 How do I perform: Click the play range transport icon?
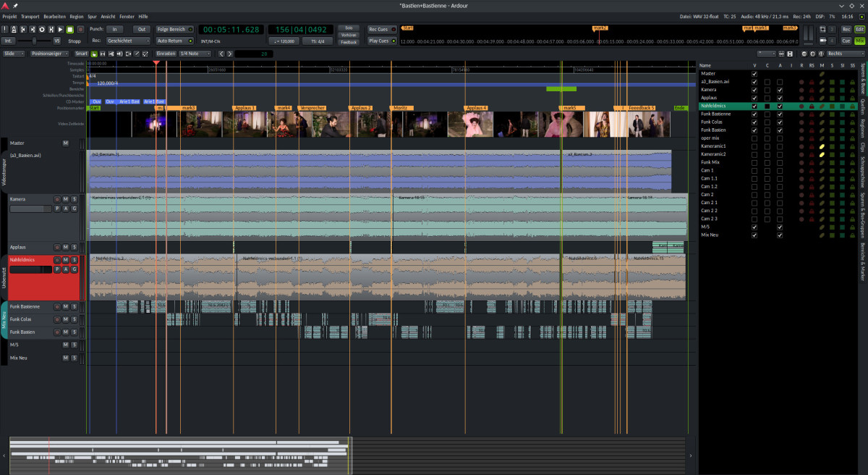click(x=51, y=29)
